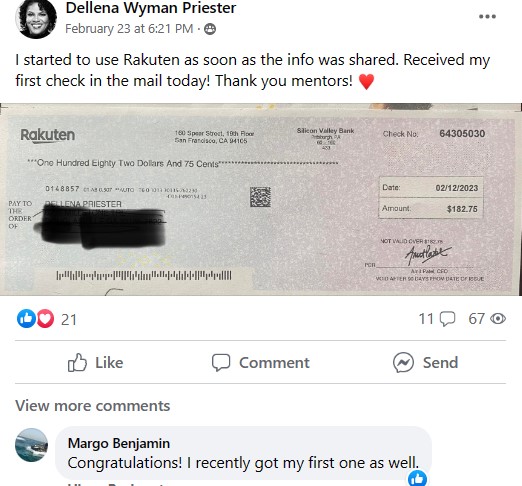
Task: Open Dellena Wyman Priester's profile picture
Action: click(36, 19)
